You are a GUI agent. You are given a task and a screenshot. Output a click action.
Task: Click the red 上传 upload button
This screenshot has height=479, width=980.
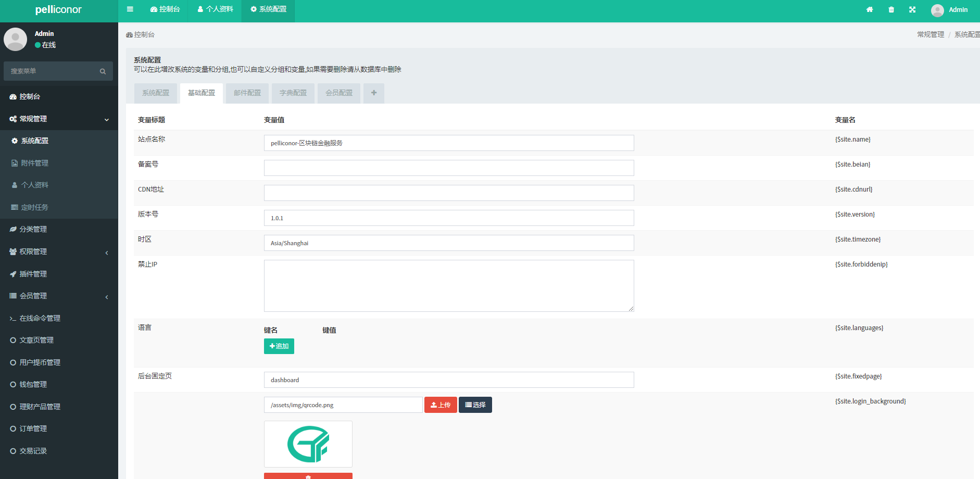[441, 405]
